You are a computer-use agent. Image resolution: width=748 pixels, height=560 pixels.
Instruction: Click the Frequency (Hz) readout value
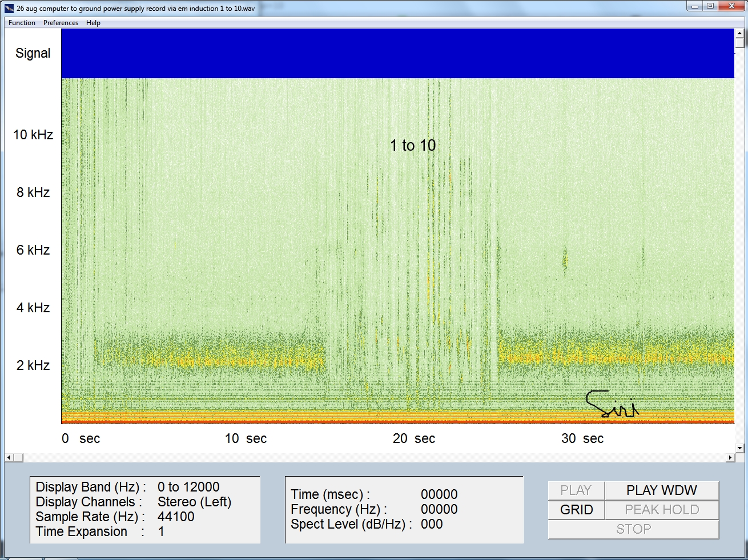pyautogui.click(x=439, y=509)
